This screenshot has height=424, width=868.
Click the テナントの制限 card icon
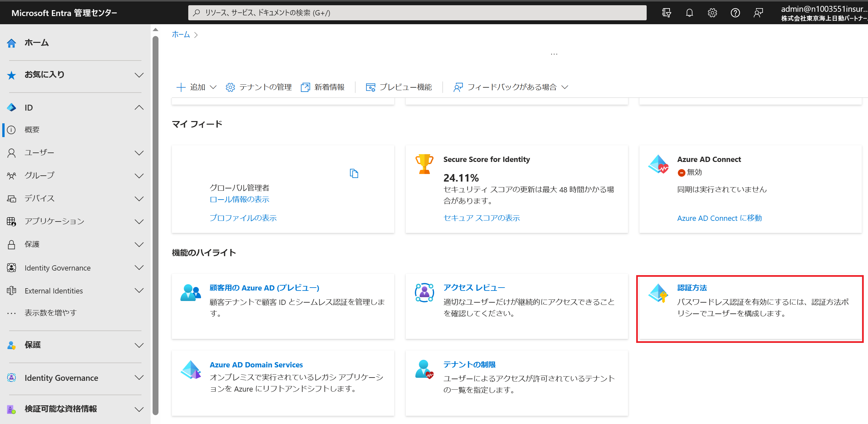424,369
